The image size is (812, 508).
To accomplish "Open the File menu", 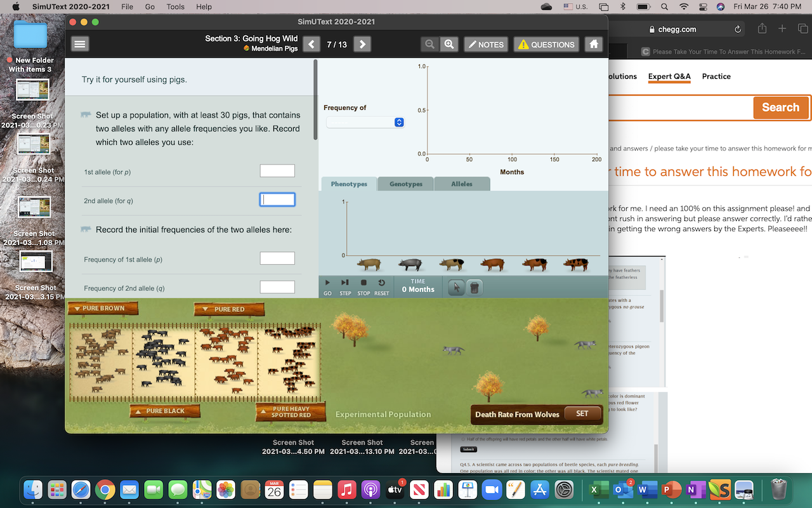I will (127, 6).
